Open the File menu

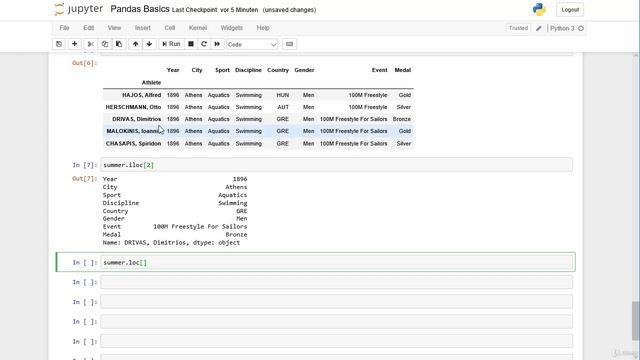click(64, 28)
